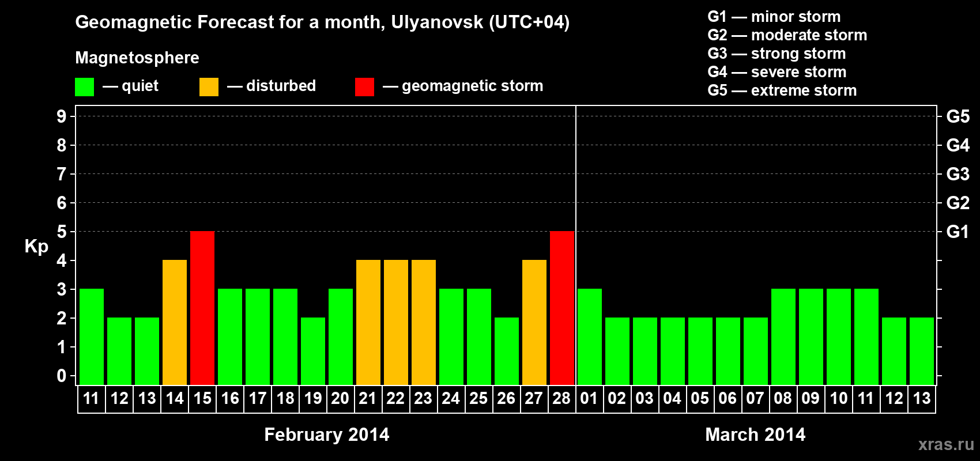The image size is (980, 461).
Task: Click the G1 marker on right axis
Action: pyautogui.click(x=958, y=232)
